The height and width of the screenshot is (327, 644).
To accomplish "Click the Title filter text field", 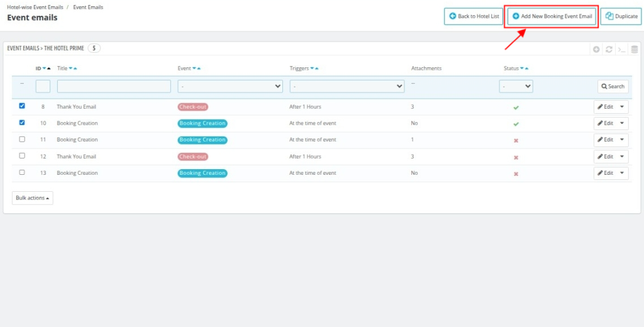I will point(114,86).
